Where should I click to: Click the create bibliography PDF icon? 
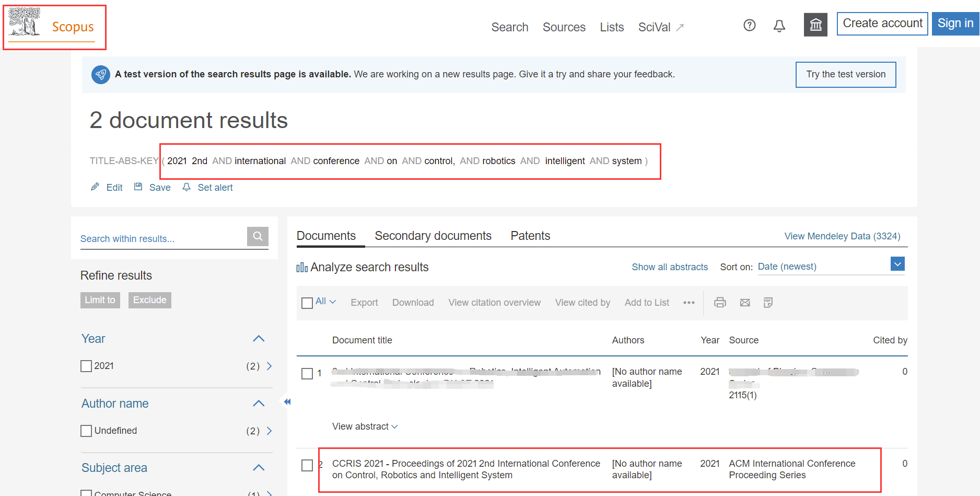tap(768, 302)
